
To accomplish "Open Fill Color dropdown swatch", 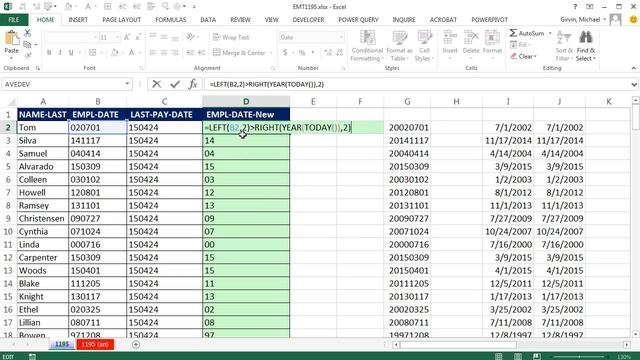I will (115, 53).
